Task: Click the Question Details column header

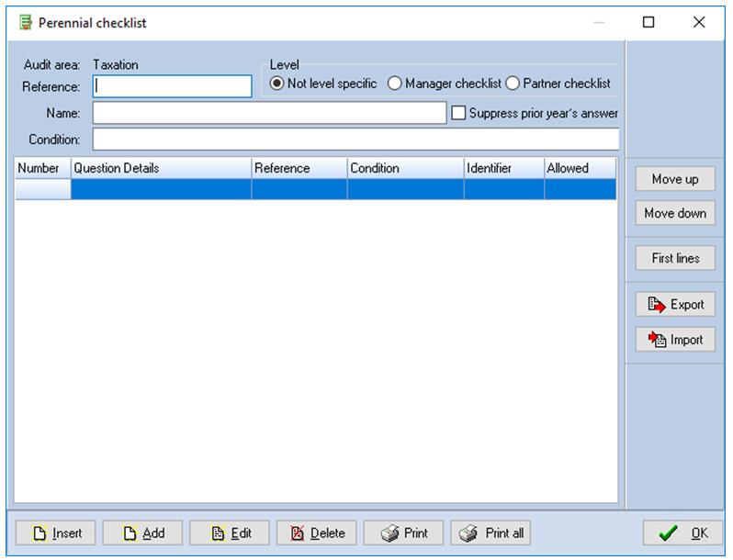Action: 162,168
